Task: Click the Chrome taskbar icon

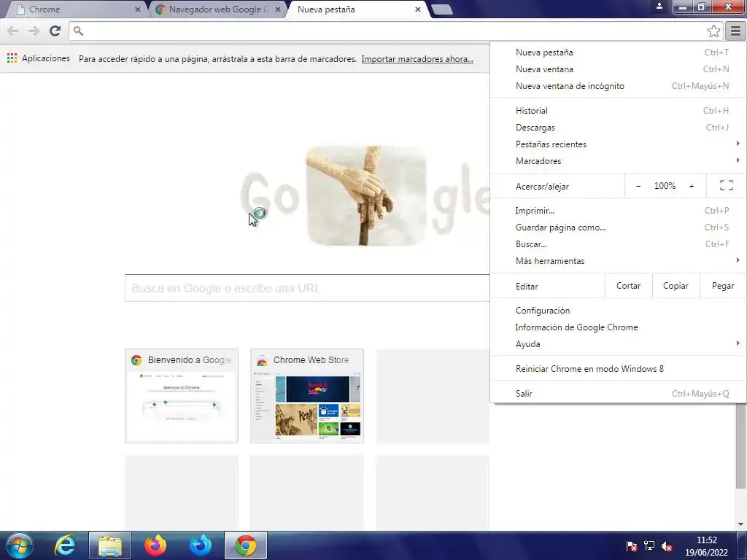Action: [x=246, y=545]
